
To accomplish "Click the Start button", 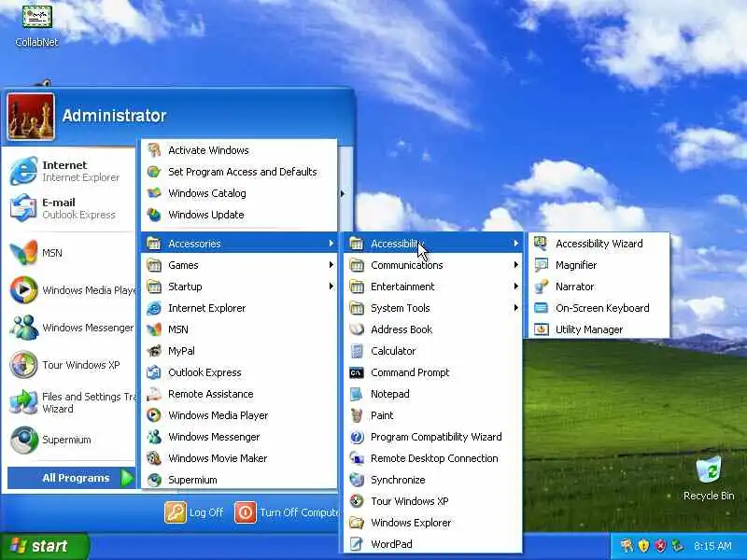I will pyautogui.click(x=45, y=546).
